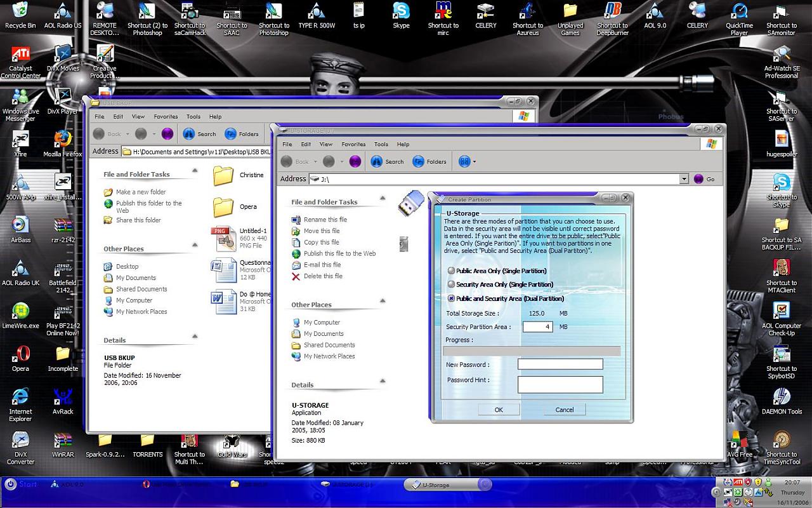Click the Go button beside address bar
The image size is (812, 508).
pyautogui.click(x=704, y=179)
